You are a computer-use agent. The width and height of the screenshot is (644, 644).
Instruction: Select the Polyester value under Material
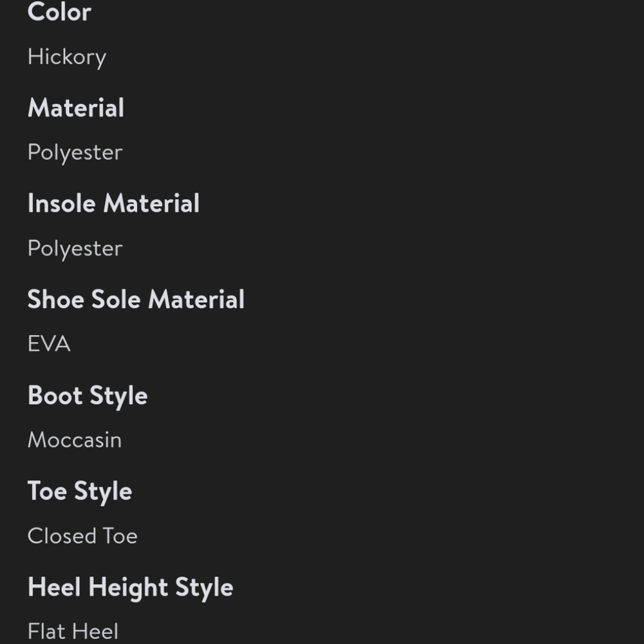[75, 153]
